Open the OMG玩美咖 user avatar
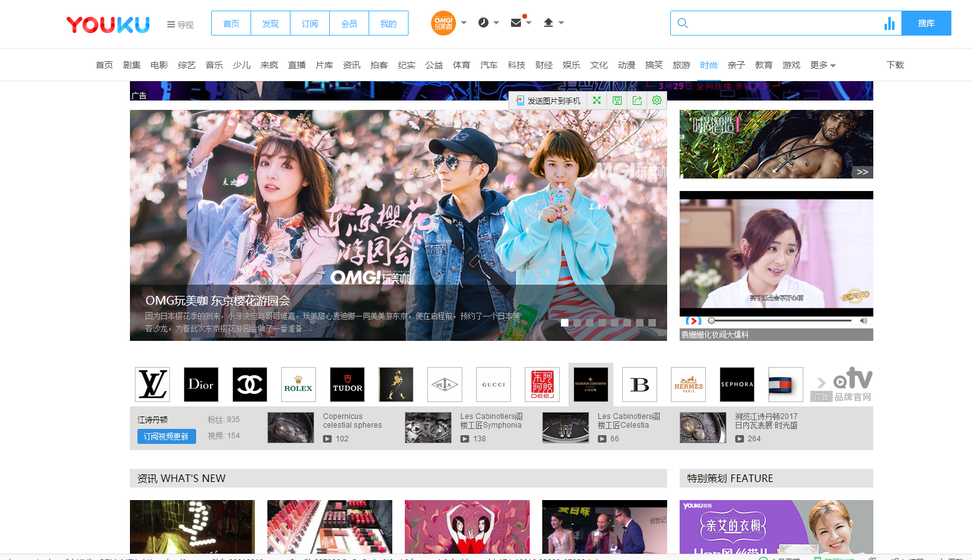 (444, 23)
